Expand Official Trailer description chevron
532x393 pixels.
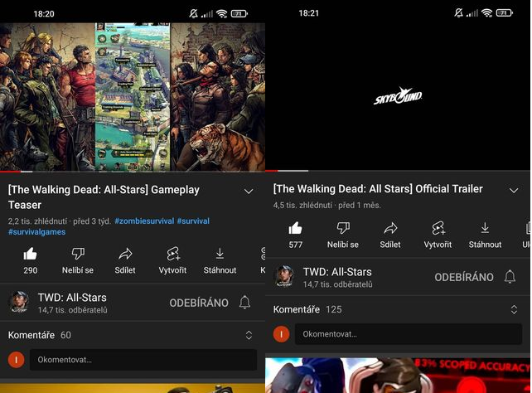tap(514, 190)
